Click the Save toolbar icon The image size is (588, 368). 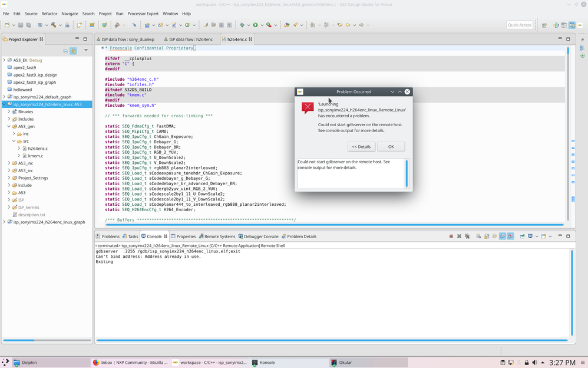point(21,25)
